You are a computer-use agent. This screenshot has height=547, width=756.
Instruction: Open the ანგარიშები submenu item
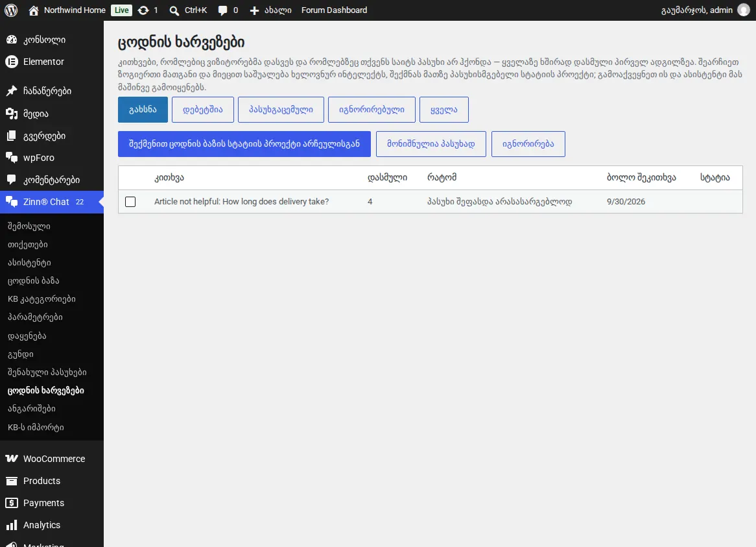(31, 409)
